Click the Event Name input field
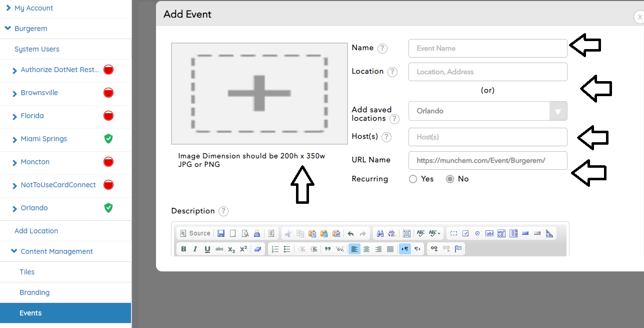 (x=487, y=49)
